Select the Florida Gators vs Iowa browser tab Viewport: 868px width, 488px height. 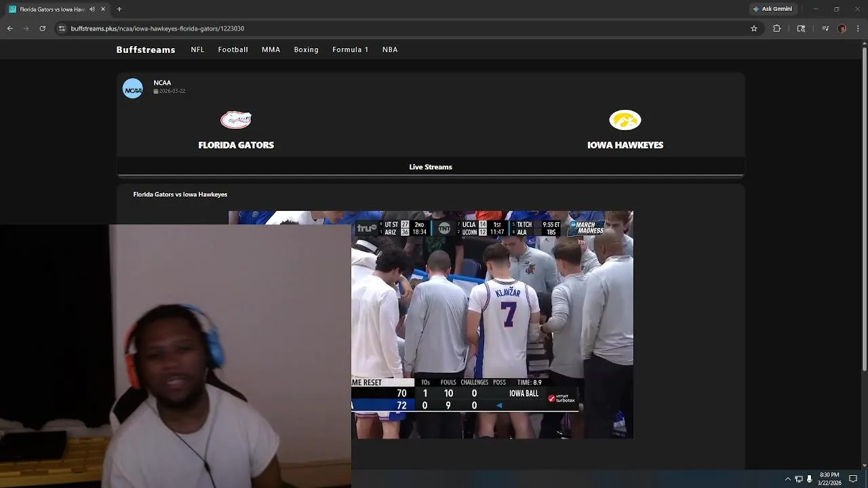tap(57, 9)
